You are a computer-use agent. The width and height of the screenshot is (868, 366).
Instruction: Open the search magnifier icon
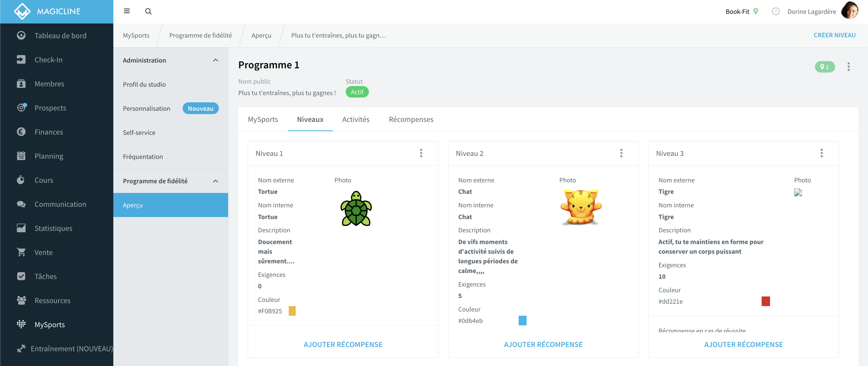pos(148,11)
